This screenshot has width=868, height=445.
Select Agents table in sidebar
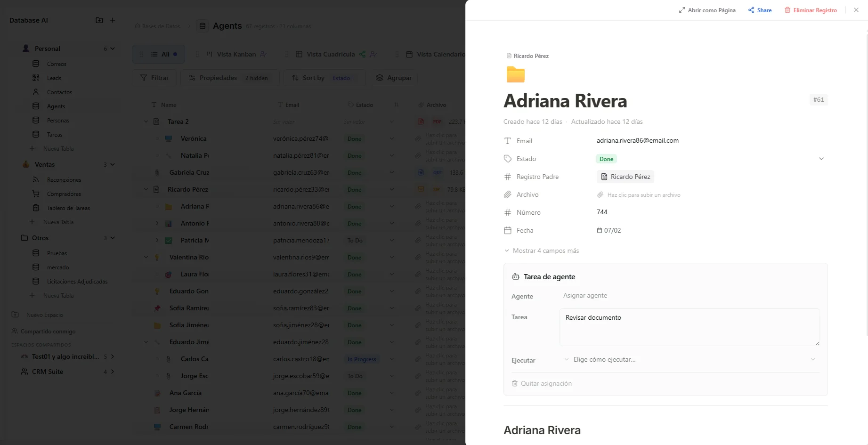click(56, 106)
